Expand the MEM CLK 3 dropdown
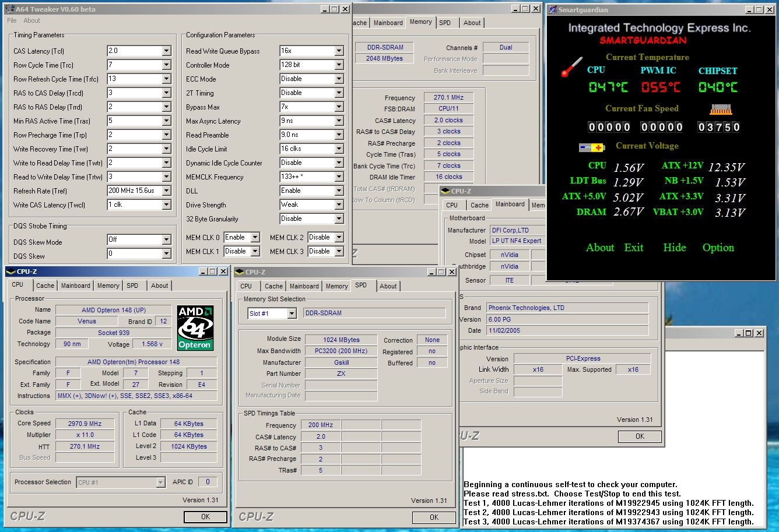The height and width of the screenshot is (532, 779). [339, 252]
